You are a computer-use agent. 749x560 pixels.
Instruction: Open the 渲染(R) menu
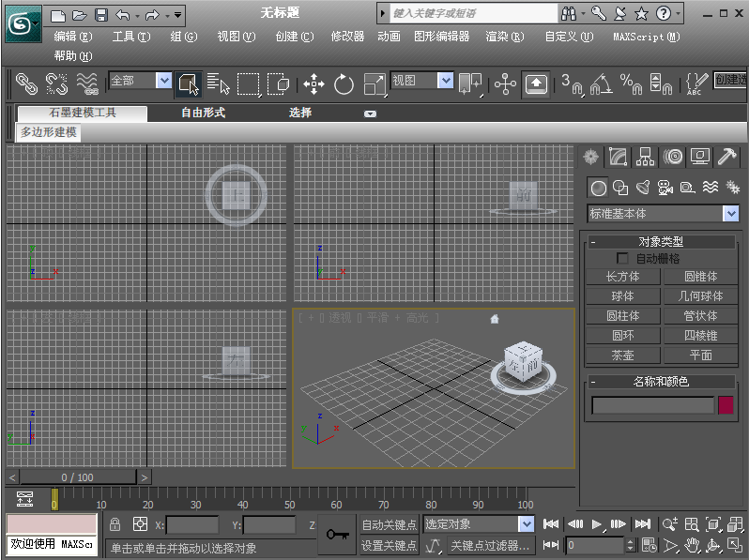pyautogui.click(x=504, y=37)
